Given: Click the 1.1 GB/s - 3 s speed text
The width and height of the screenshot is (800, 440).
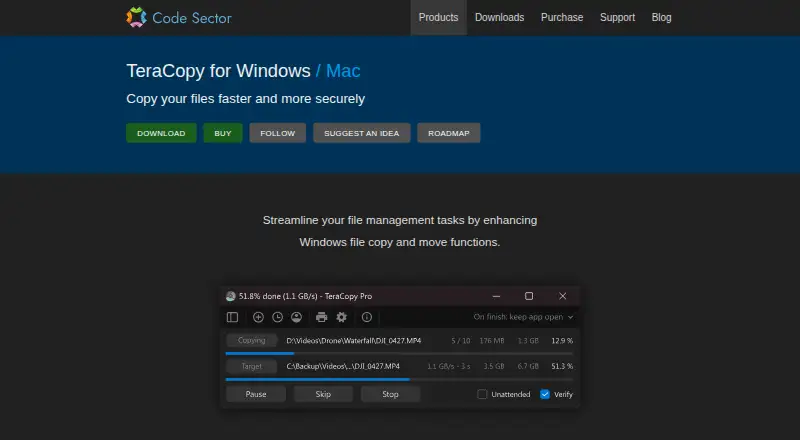Looking at the screenshot, I should pos(448,366).
